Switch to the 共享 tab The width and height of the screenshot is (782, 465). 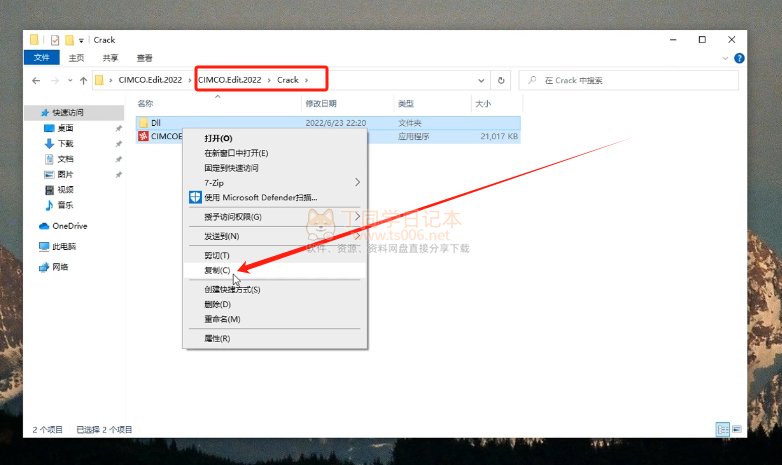coord(110,58)
